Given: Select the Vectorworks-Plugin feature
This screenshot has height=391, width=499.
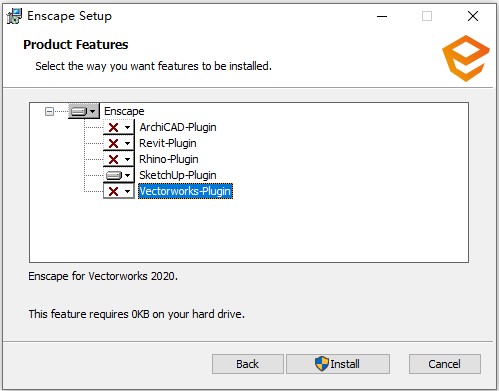Looking at the screenshot, I should [185, 191].
